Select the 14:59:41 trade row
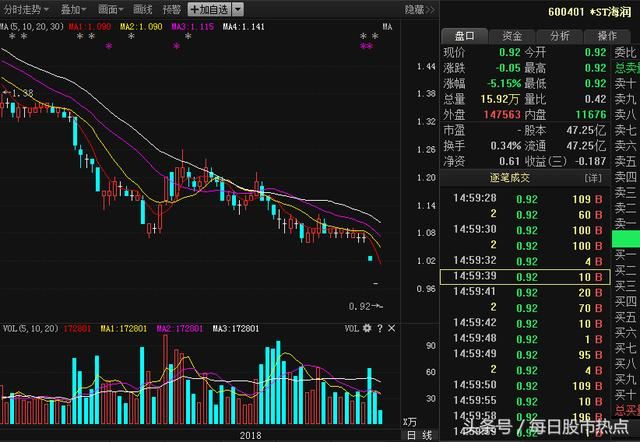 525,292
